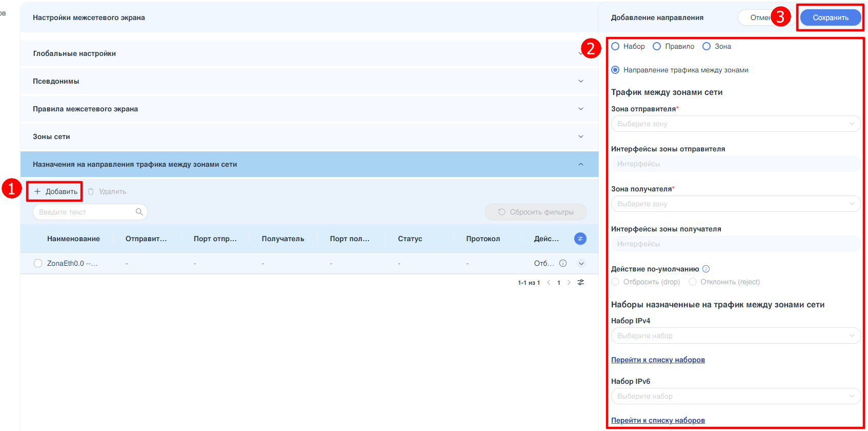The width and height of the screenshot is (868, 431).
Task: Click info icon next to Действие по-умолчанию
Action: click(x=706, y=269)
